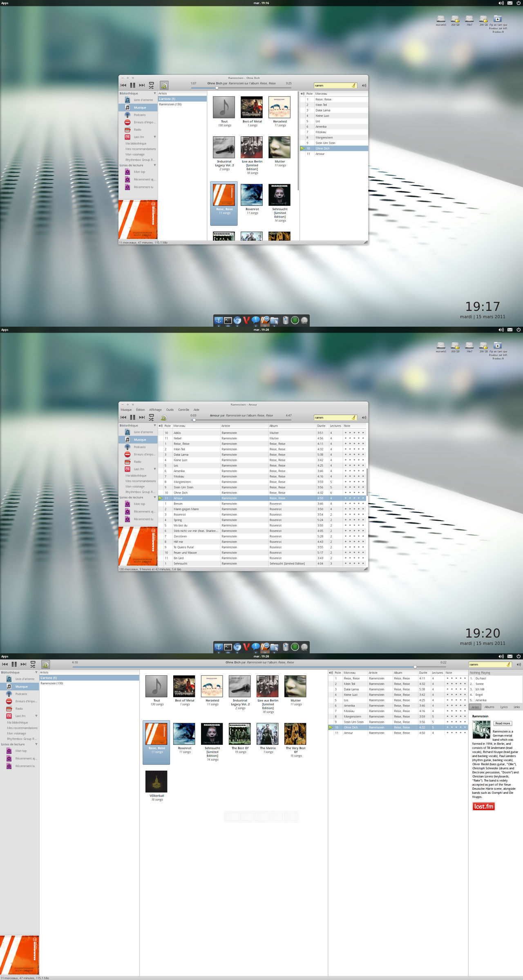523x980 pixels.
Task: Toggle the green browse button in top window
Action: [x=164, y=85]
